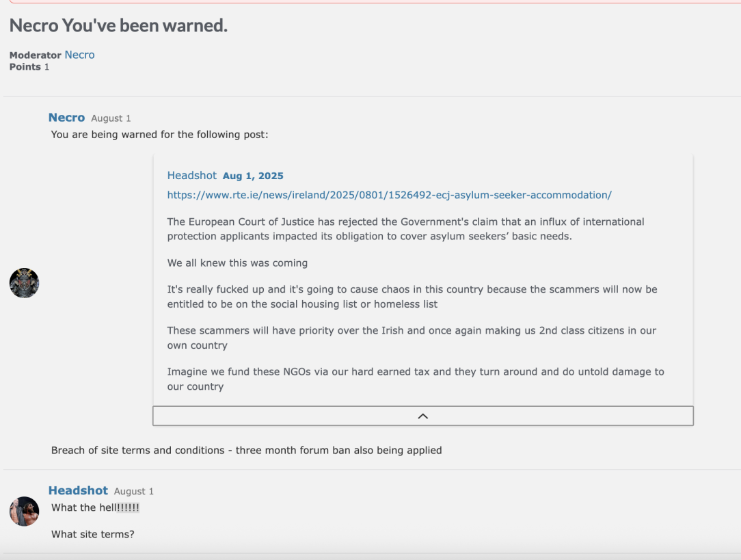This screenshot has width=741, height=560.
Task: Click the "What site terms?" reply line
Action: 93,535
